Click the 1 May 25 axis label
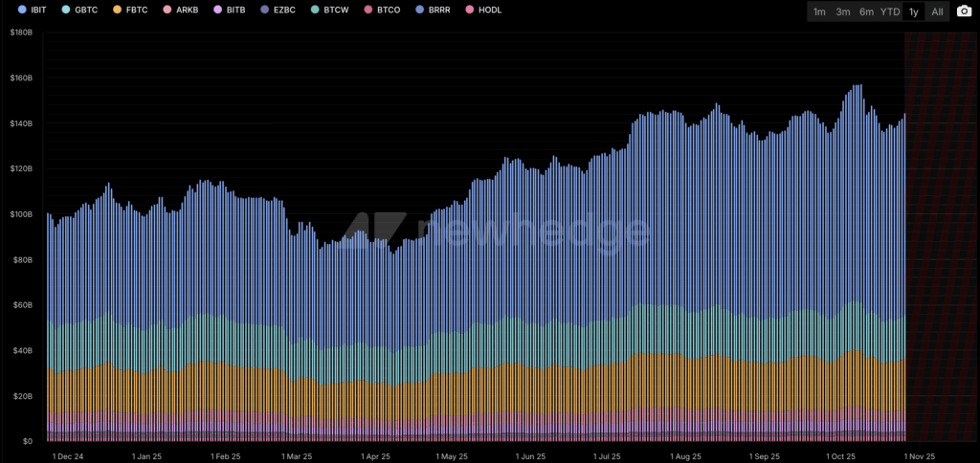 [x=452, y=456]
